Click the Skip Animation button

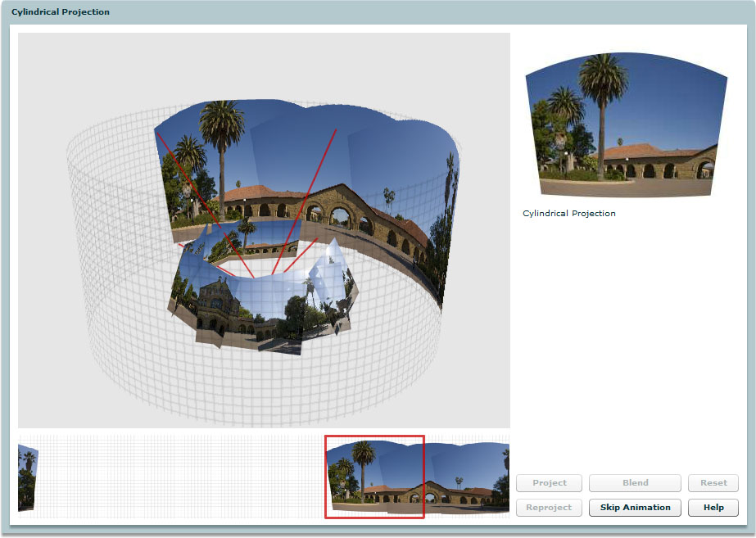tap(635, 508)
